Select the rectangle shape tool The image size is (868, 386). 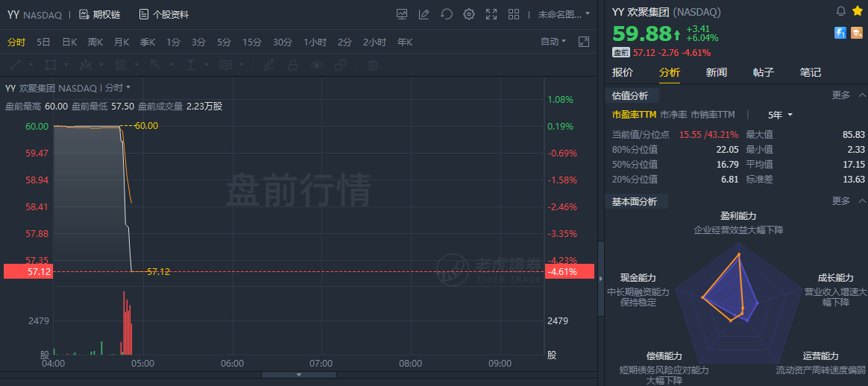coord(51,65)
